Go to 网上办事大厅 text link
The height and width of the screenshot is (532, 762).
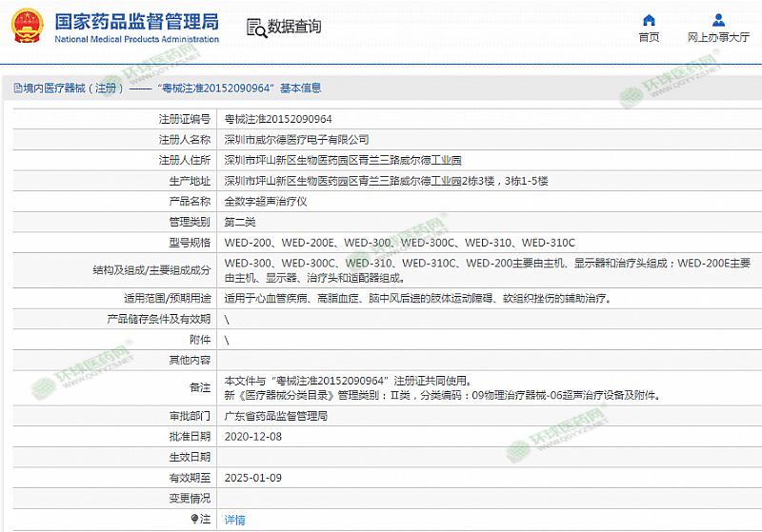(x=717, y=38)
